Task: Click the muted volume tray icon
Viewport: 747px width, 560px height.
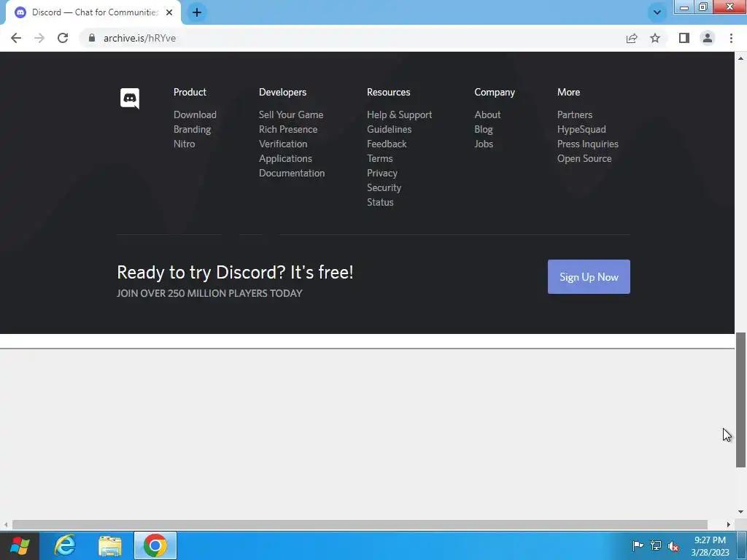Action: click(x=673, y=546)
